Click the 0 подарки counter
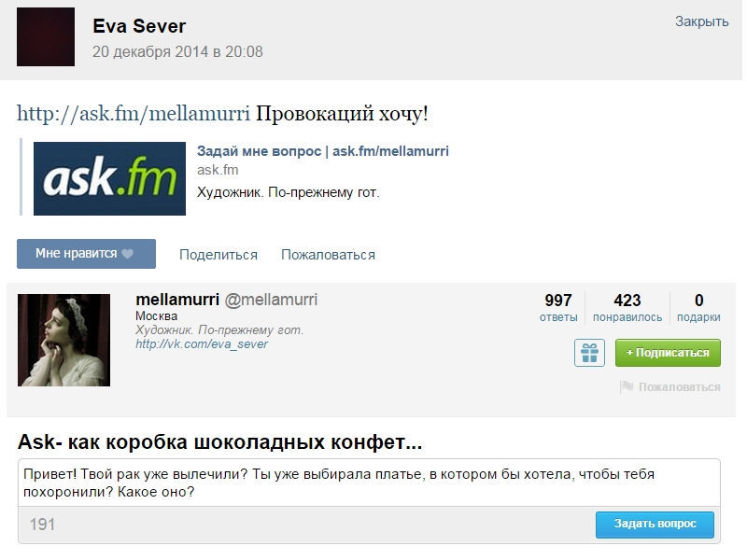The height and width of the screenshot is (560, 747). pyautogui.click(x=698, y=308)
